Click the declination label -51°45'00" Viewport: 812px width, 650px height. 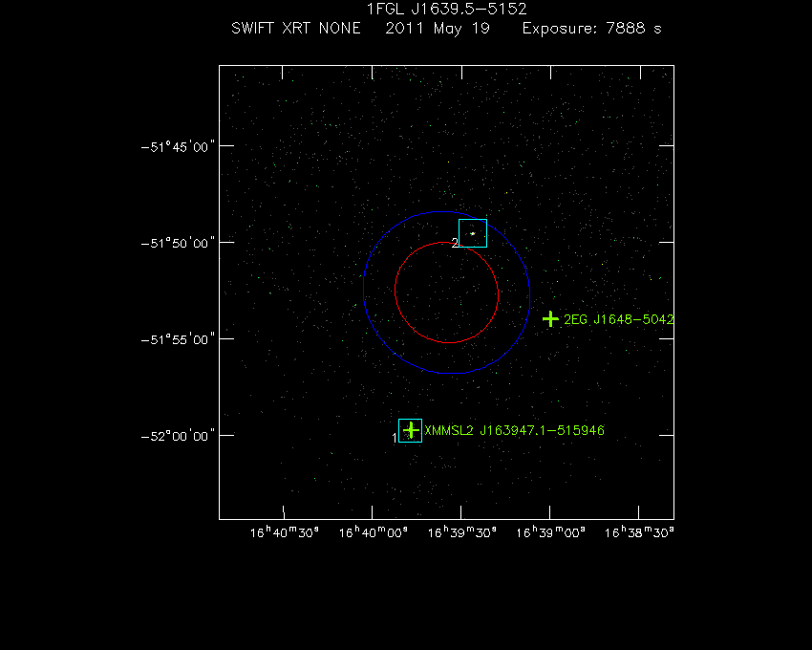pyautogui.click(x=178, y=147)
